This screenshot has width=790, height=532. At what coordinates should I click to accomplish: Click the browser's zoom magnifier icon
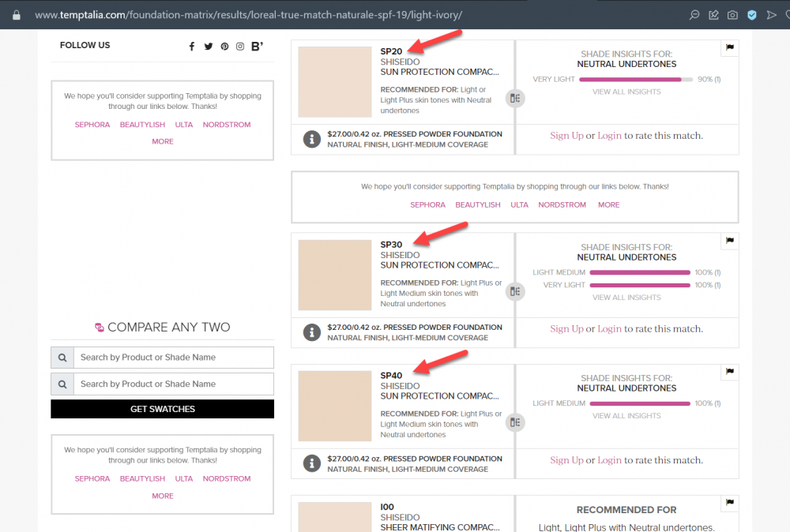pyautogui.click(x=694, y=14)
